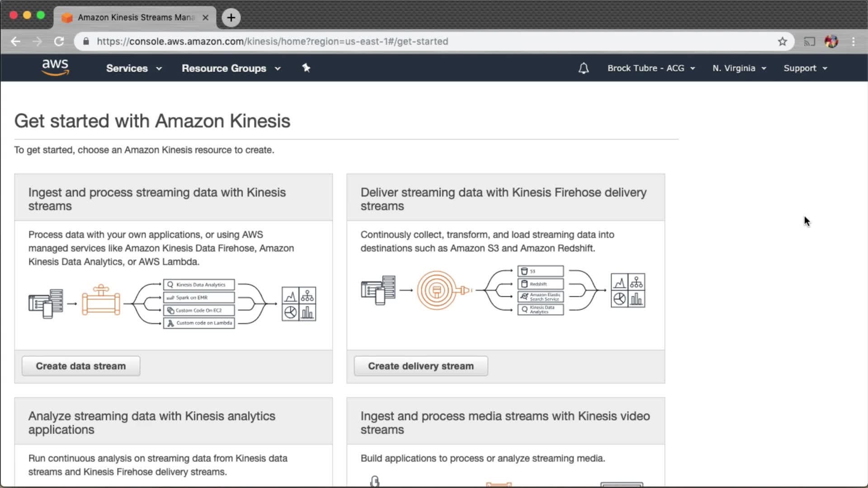Focus the browser address bar
Screen dimensions: 868x488
tap(407, 42)
